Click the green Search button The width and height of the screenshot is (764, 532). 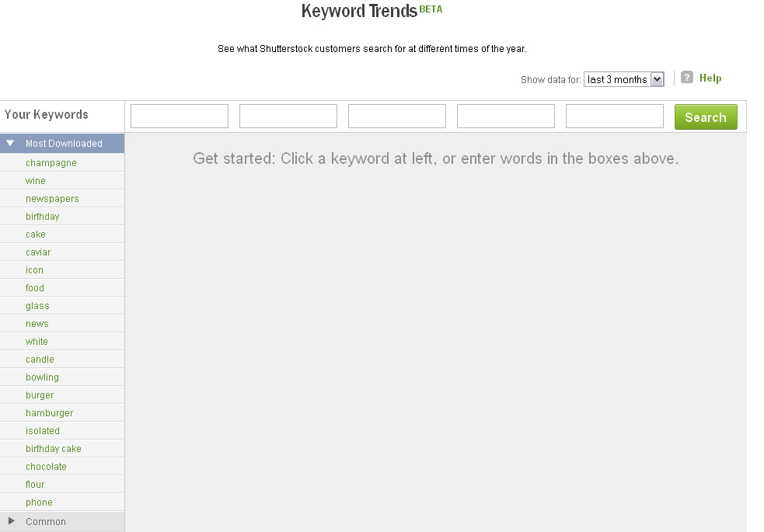coord(706,116)
